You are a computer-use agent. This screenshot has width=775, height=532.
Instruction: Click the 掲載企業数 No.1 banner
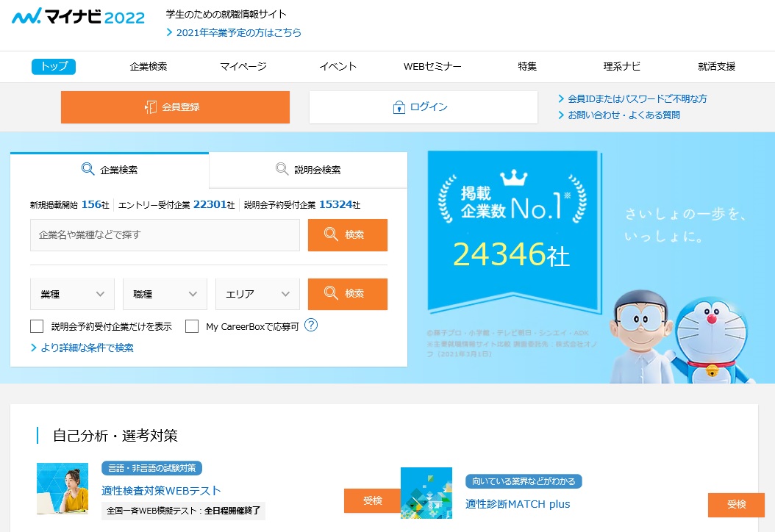tap(514, 232)
